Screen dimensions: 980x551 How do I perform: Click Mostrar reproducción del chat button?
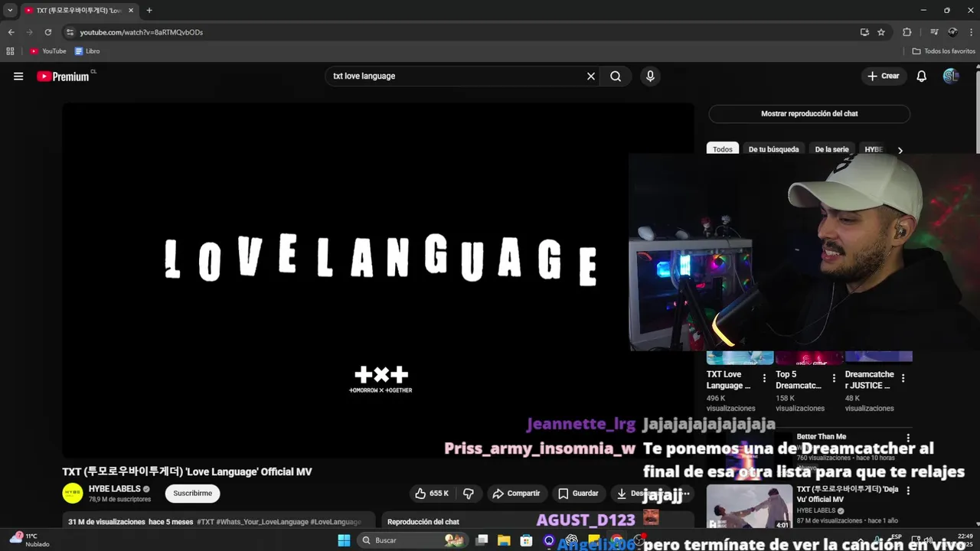point(809,113)
